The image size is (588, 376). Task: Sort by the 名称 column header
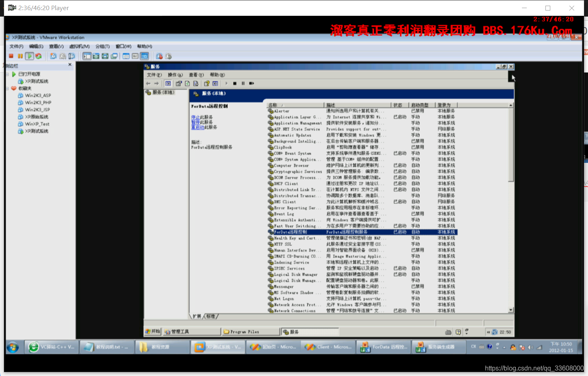295,105
